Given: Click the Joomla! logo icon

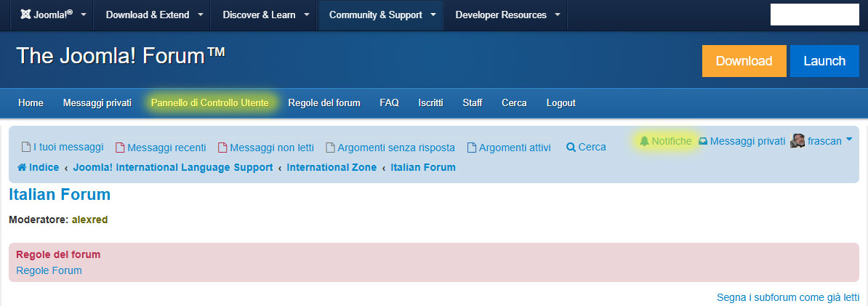Looking at the screenshot, I should (25, 15).
